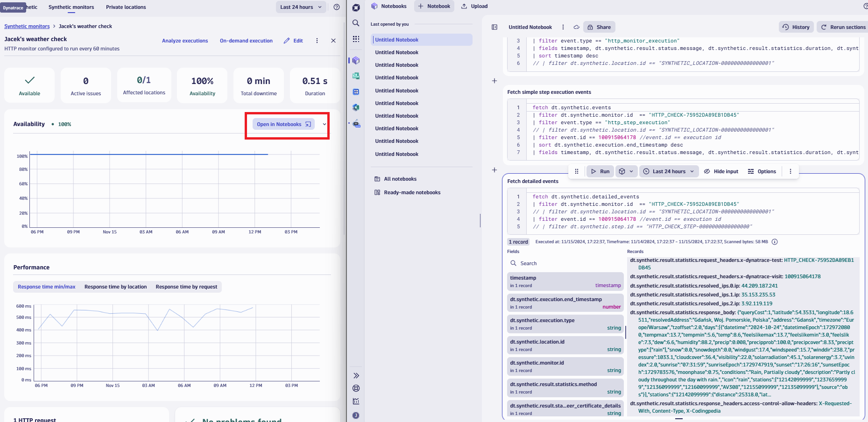Viewport: 868px width, 422px height.
Task: Open the green dashboards app icon in the sidebar
Action: tap(356, 76)
